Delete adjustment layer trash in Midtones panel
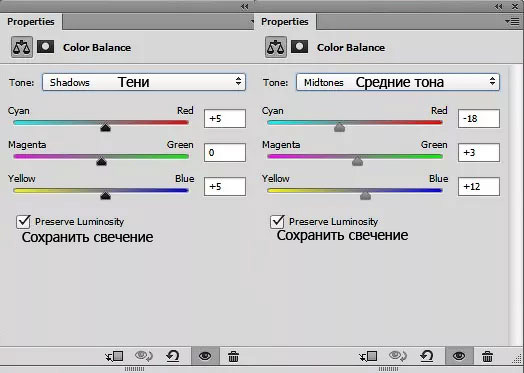 pos(487,356)
